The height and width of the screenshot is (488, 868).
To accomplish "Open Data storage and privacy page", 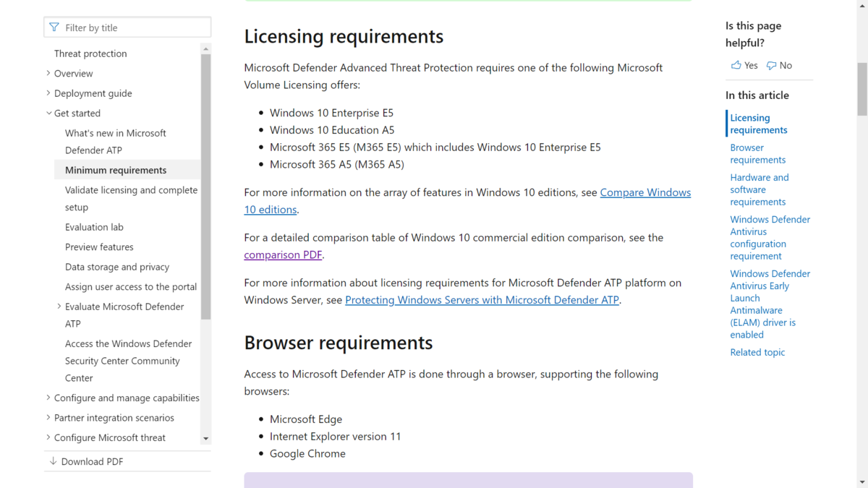I will coord(117,267).
